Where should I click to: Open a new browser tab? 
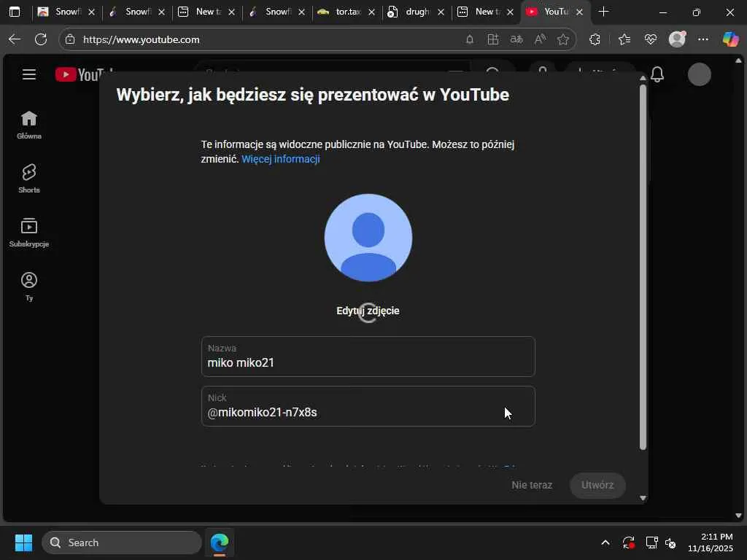point(603,12)
